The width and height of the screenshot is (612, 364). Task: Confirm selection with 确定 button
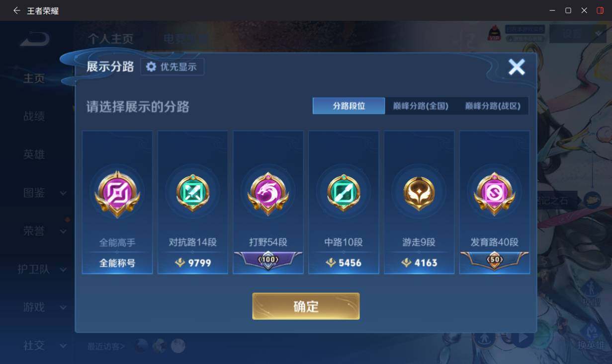click(306, 306)
